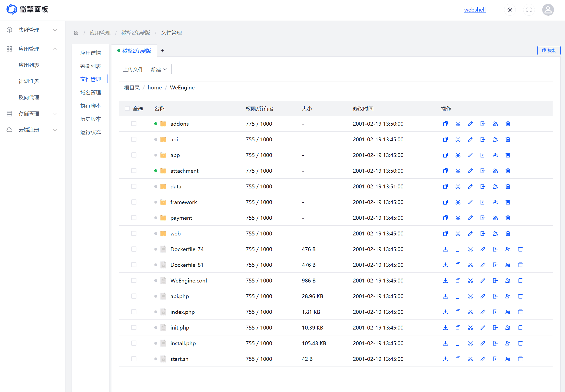Click the 上传文件 button
The width and height of the screenshot is (565, 392).
point(133,70)
